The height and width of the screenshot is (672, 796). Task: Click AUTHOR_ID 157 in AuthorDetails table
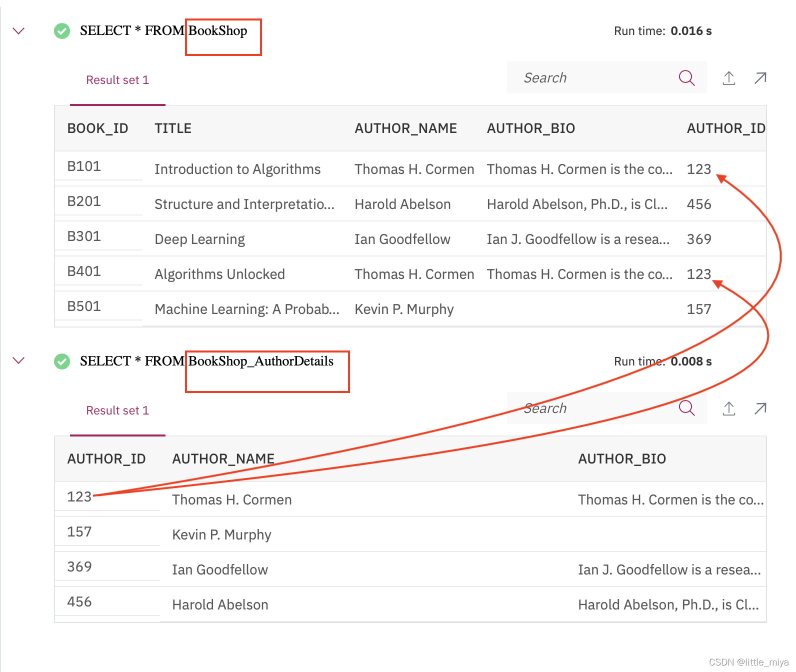[79, 531]
